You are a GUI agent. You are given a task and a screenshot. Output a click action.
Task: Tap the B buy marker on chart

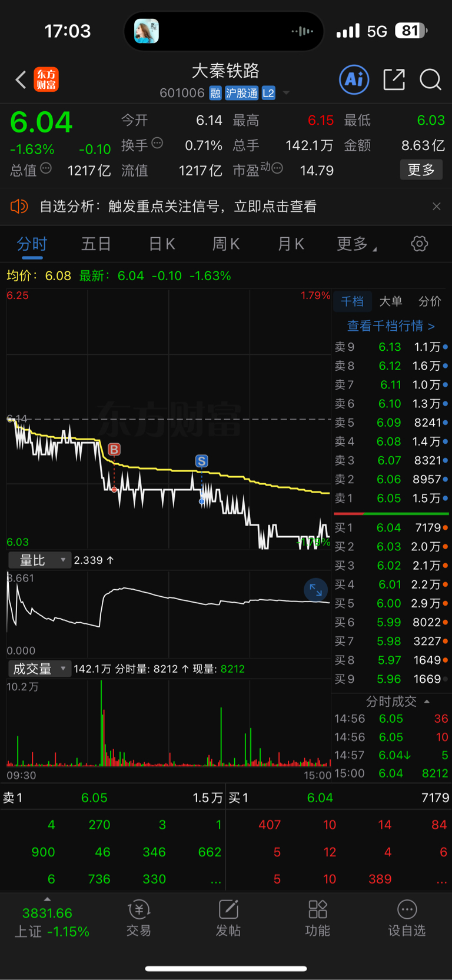coord(114,450)
